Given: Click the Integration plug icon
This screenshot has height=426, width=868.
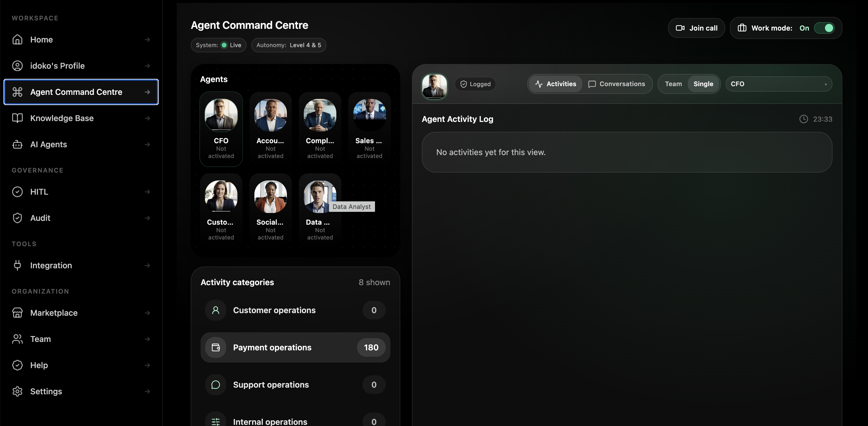Looking at the screenshot, I should pyautogui.click(x=17, y=265).
